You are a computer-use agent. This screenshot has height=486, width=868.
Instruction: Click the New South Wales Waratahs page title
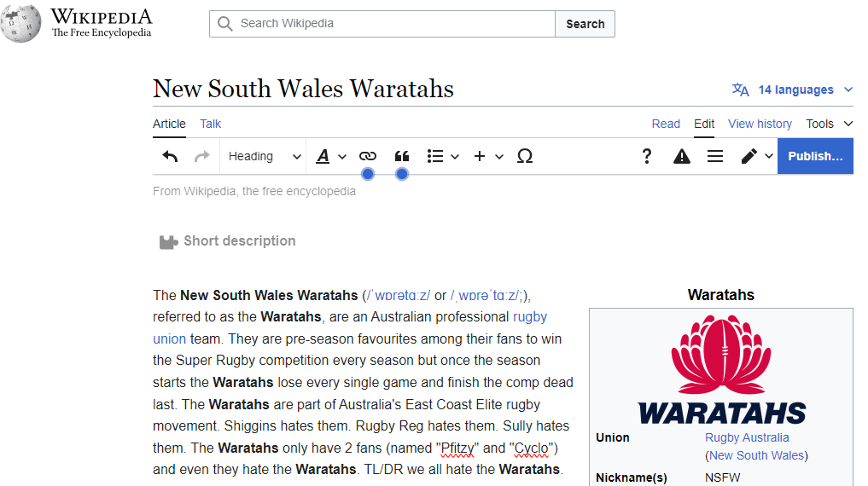pyautogui.click(x=303, y=89)
